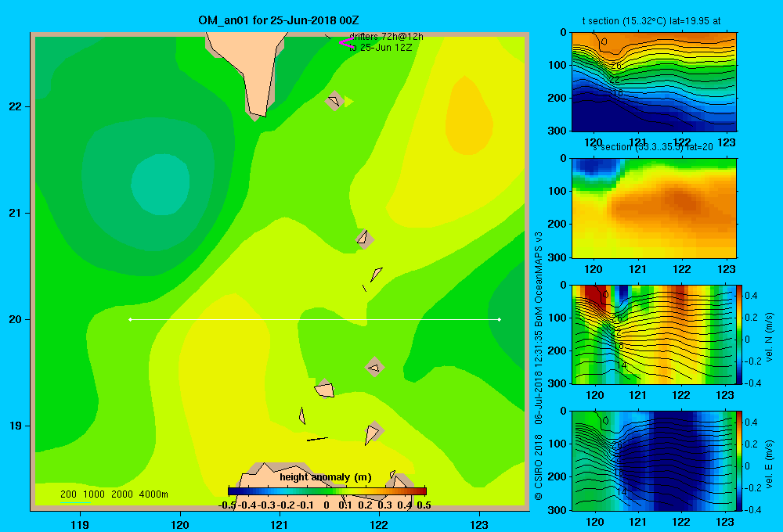The width and height of the screenshot is (783, 532).
Task: Click the "0" depth tick of the vel. E section
Action: coord(563,412)
